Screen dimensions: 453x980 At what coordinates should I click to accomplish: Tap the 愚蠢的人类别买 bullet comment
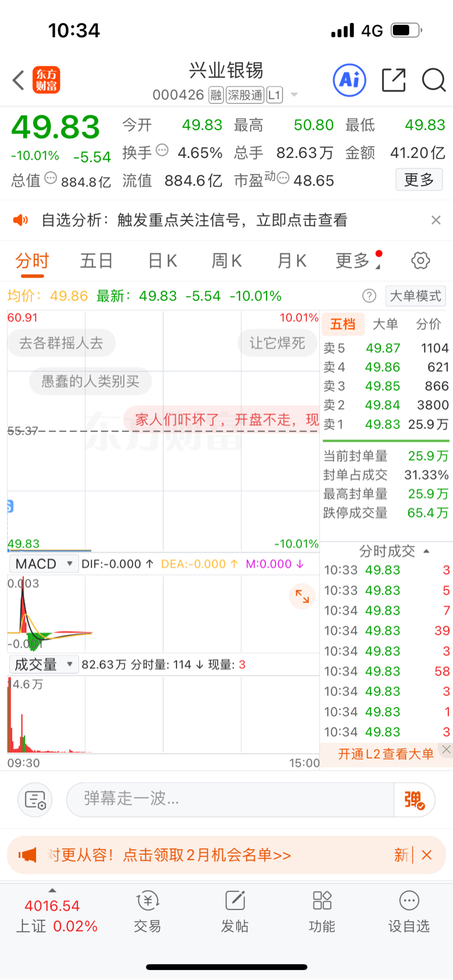coord(90,381)
